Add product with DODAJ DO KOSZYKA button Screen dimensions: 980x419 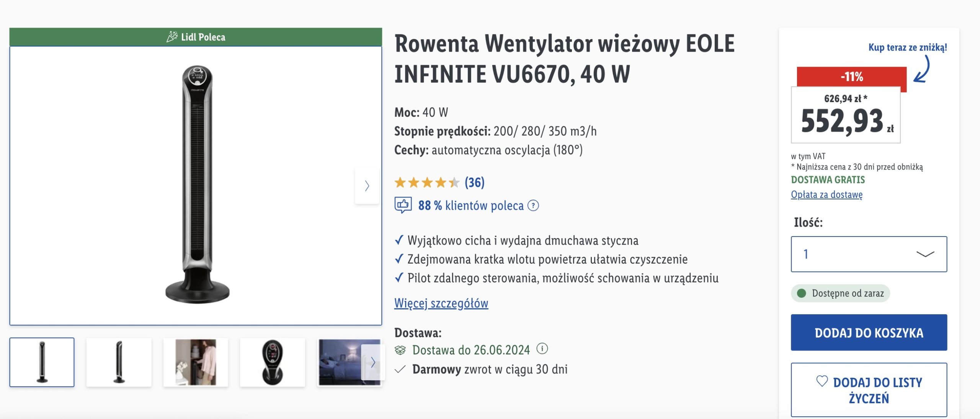click(869, 333)
